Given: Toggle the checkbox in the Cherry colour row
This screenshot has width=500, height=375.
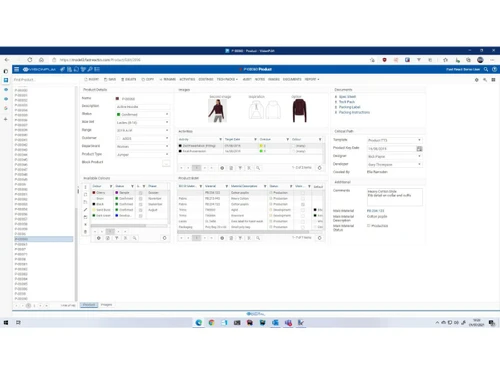Looking at the screenshot, I should [x=140, y=193].
